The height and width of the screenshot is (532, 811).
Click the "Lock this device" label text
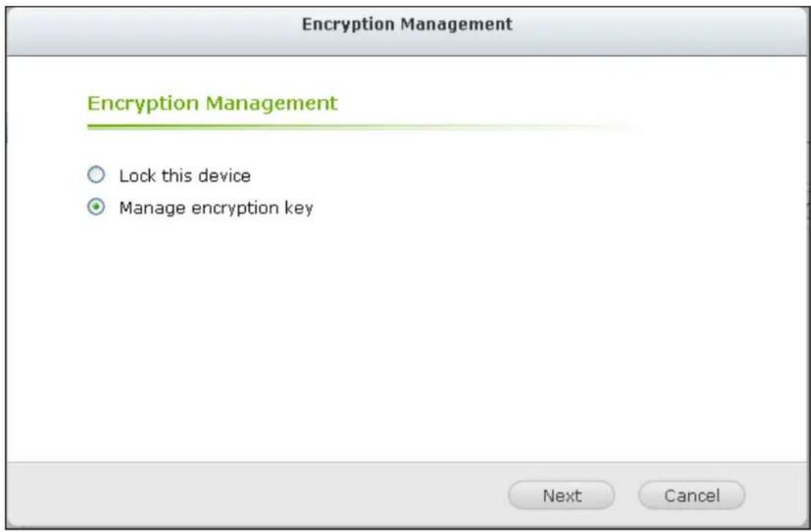point(185,176)
